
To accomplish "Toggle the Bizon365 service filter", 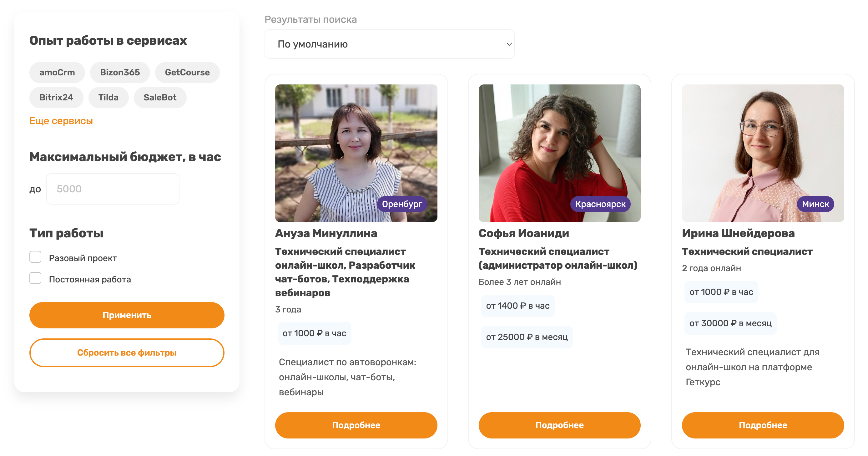I will pyautogui.click(x=120, y=73).
